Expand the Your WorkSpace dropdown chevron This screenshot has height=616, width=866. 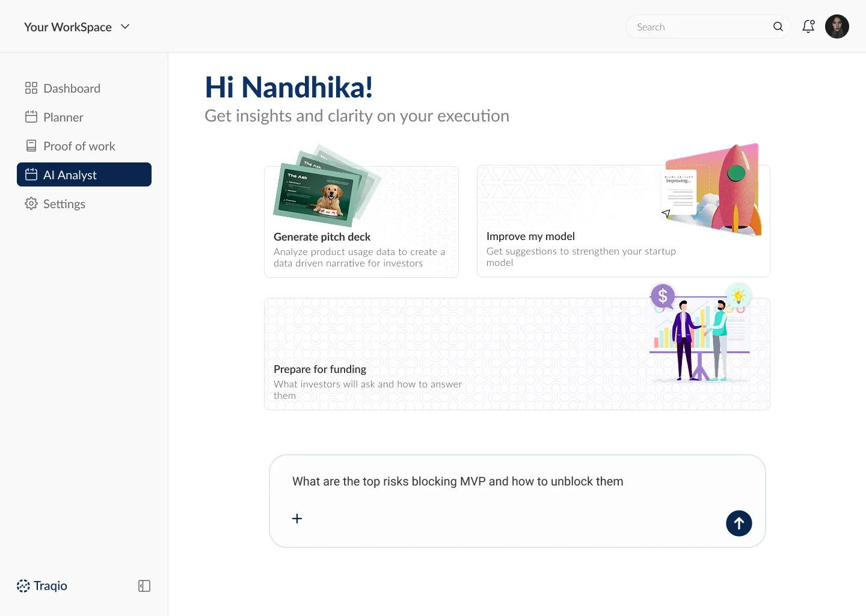click(x=125, y=26)
